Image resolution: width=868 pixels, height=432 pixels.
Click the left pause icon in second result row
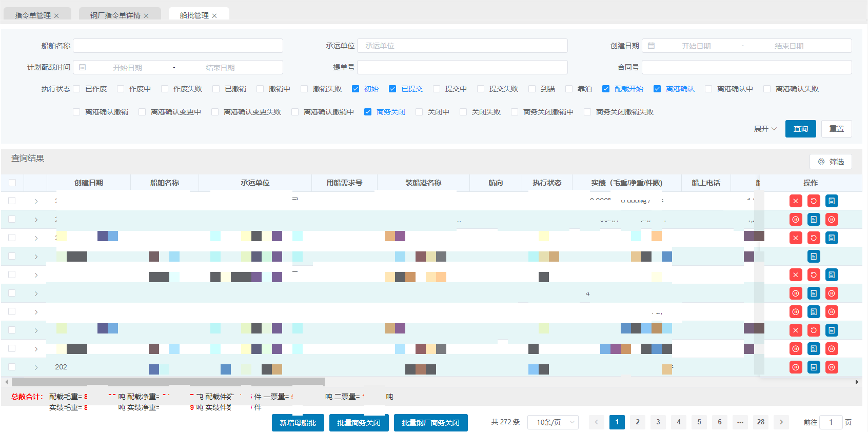tap(796, 220)
